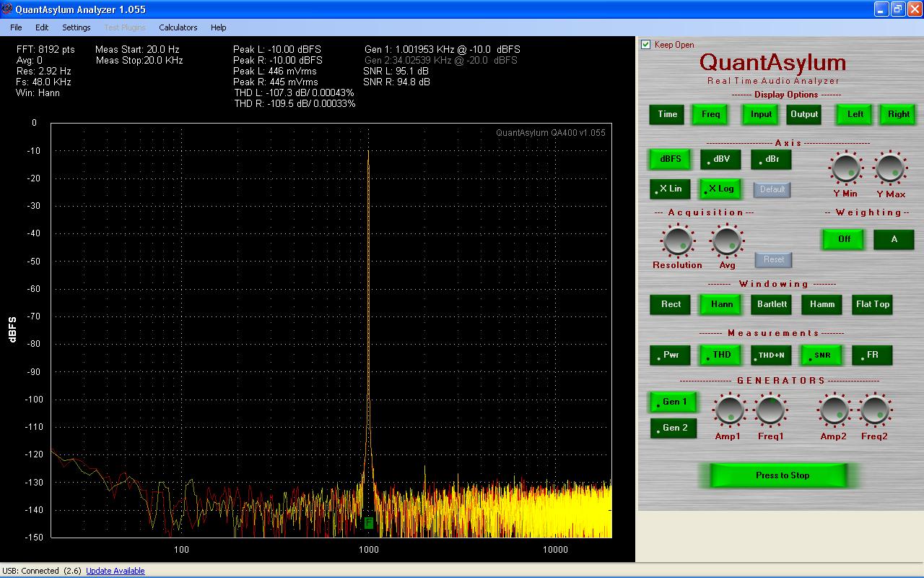
Task: Select dBr axis units
Action: pyautogui.click(x=771, y=159)
